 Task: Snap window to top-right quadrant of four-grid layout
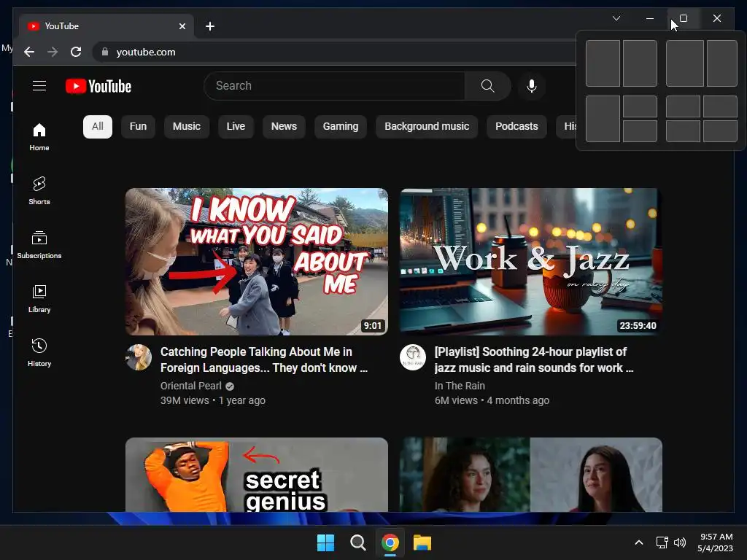pos(720,106)
